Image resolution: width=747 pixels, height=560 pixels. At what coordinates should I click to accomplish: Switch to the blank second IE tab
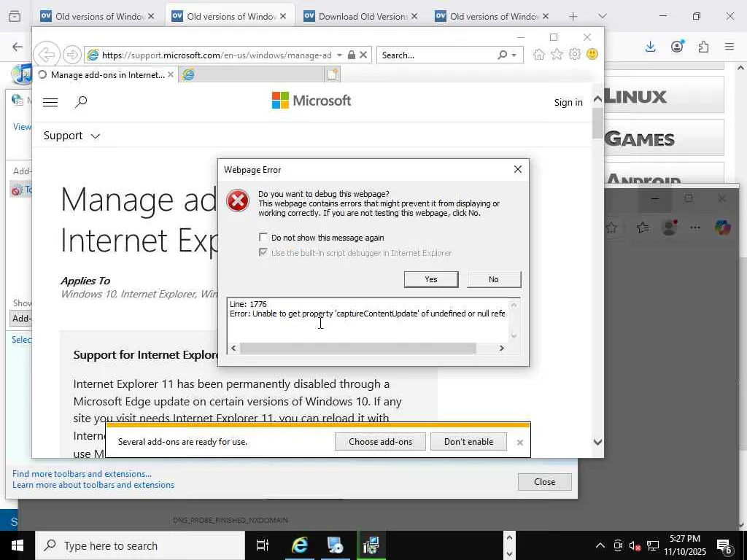coord(252,75)
